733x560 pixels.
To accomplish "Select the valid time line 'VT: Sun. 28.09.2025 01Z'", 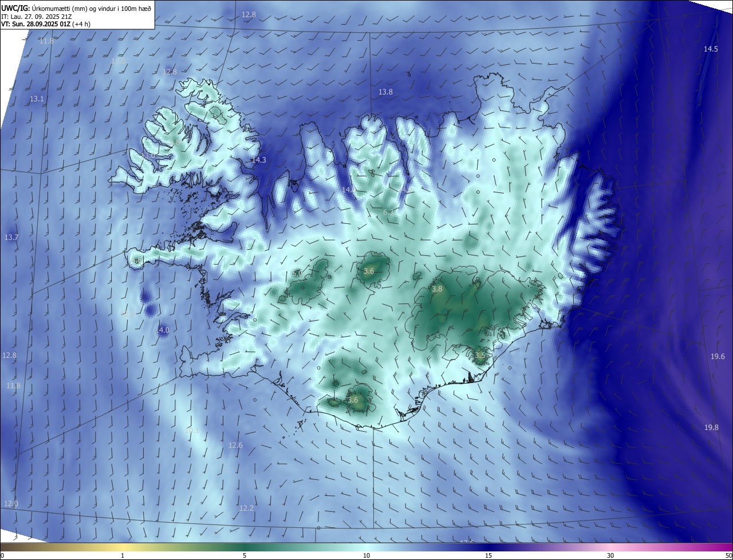I will (37, 24).
